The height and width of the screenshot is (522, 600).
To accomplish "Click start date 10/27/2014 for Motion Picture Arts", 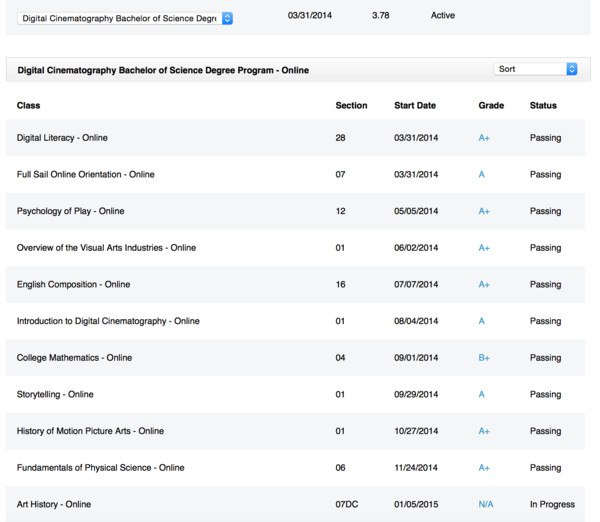I will coord(416,431).
